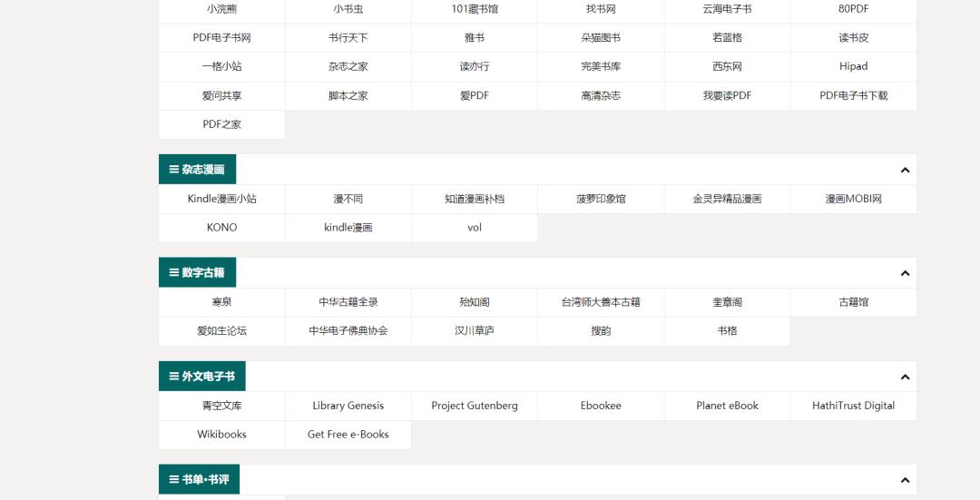Open the 小浣熊 link
This screenshot has height=500, width=980.
[222, 9]
